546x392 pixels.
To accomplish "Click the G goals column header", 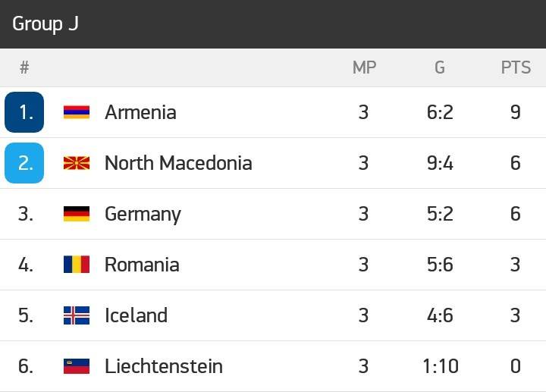I will [440, 67].
